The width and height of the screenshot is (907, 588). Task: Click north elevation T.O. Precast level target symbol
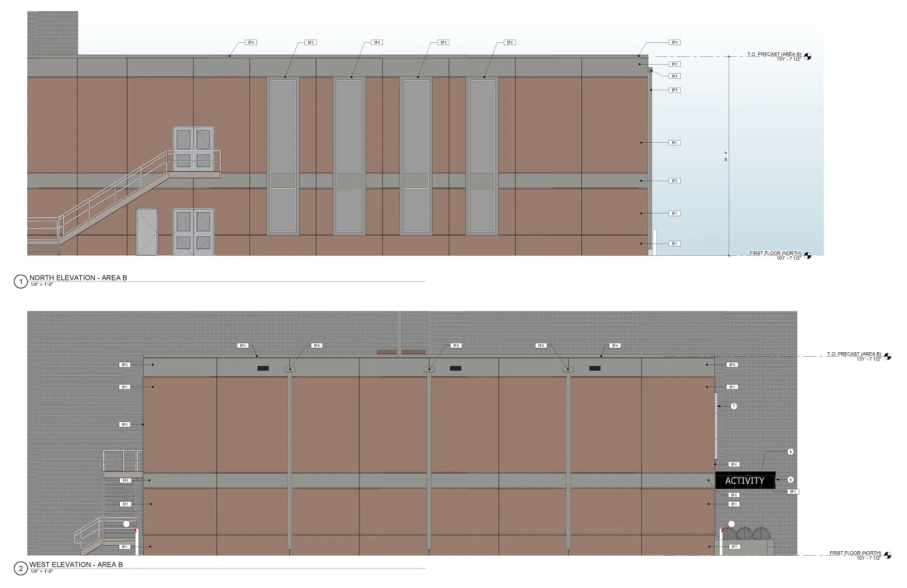tap(807, 57)
